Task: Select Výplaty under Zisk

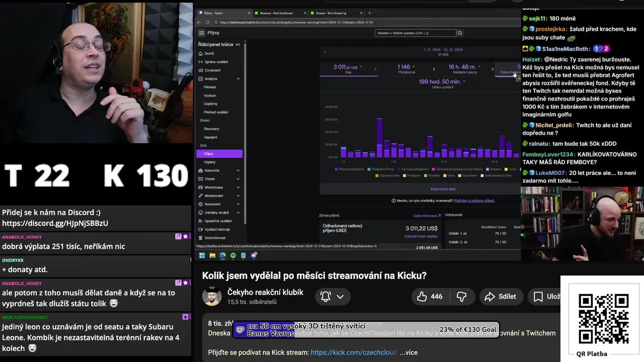Action: [210, 162]
